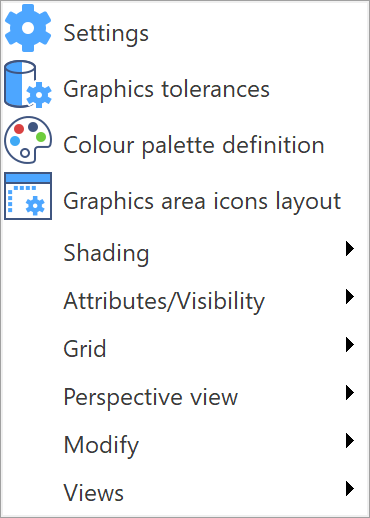Expand the Shading submenu arrow

[x=350, y=249]
